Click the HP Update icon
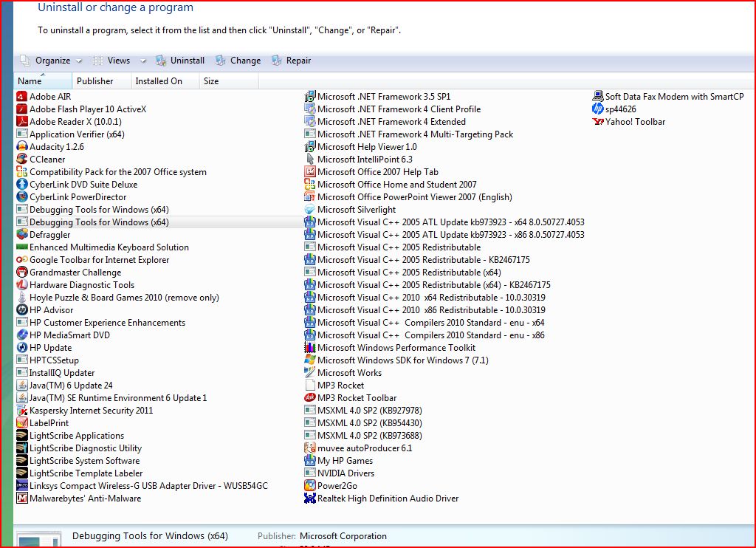Image resolution: width=756 pixels, height=548 pixels. coord(21,347)
